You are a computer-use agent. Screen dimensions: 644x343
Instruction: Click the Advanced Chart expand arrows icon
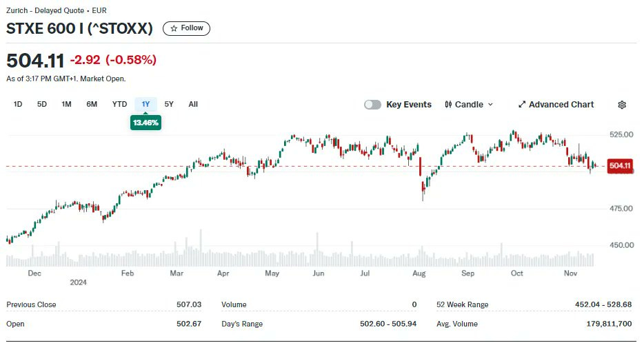(521, 105)
